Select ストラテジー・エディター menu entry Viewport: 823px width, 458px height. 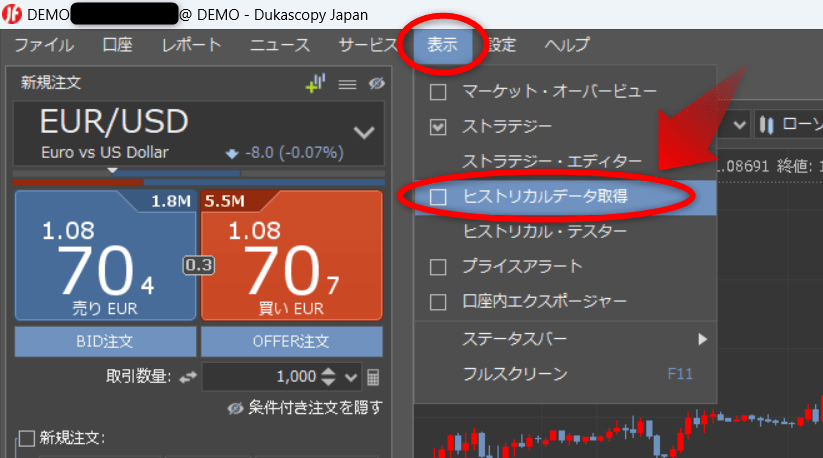click(x=565, y=162)
